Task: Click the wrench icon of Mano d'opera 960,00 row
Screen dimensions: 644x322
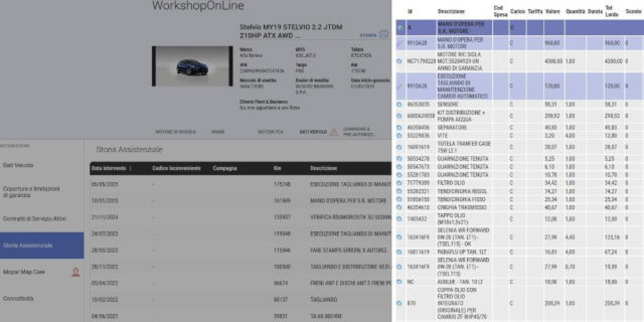Action: tap(400, 43)
